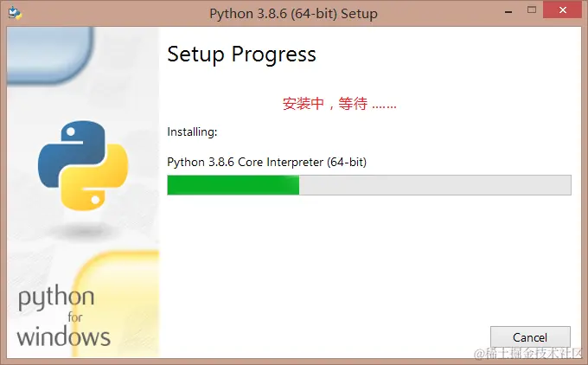Viewport: 588px width, 365px height.
Task: Click the yellow rounded decorative shape in the sidebar
Action: click(x=116, y=304)
